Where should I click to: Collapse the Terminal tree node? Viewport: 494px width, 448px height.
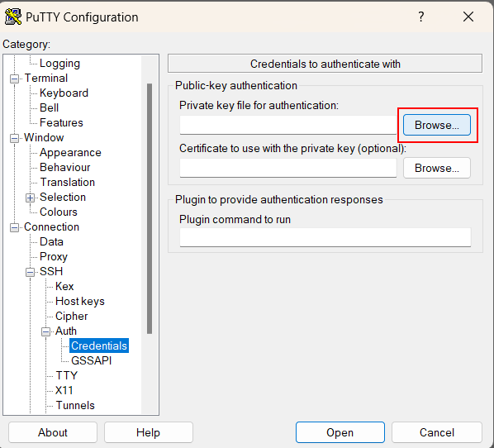click(14, 79)
